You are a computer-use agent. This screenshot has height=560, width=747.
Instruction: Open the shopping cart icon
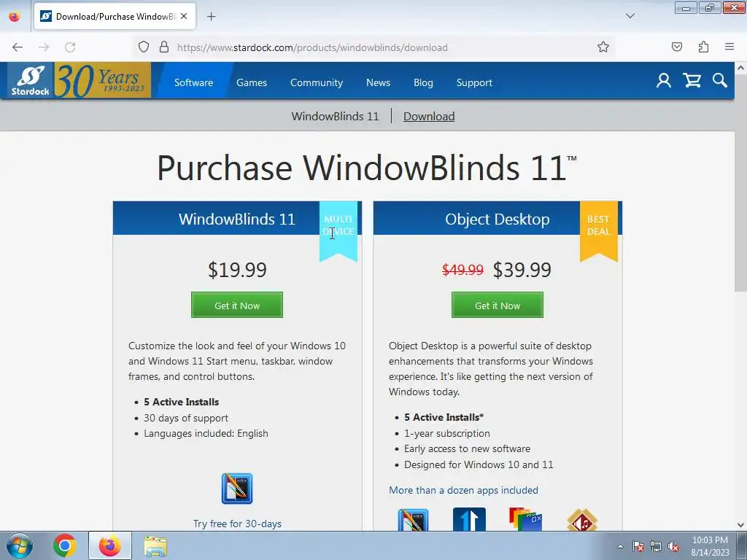pyautogui.click(x=692, y=80)
